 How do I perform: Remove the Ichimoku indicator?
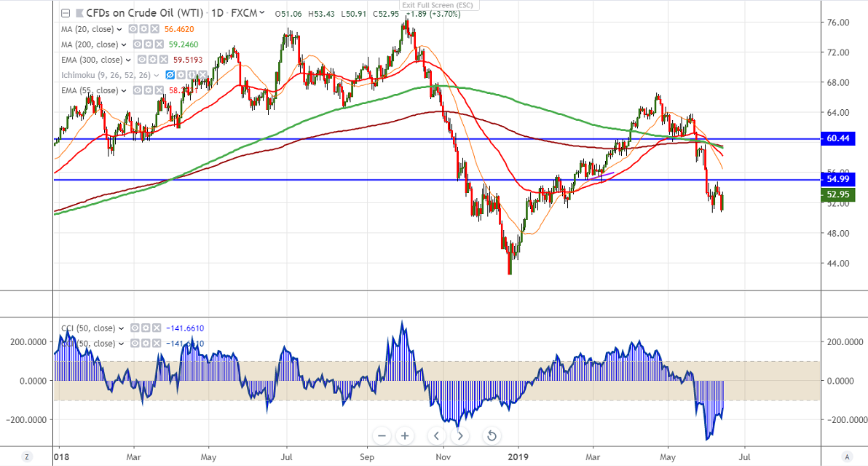(x=202, y=75)
